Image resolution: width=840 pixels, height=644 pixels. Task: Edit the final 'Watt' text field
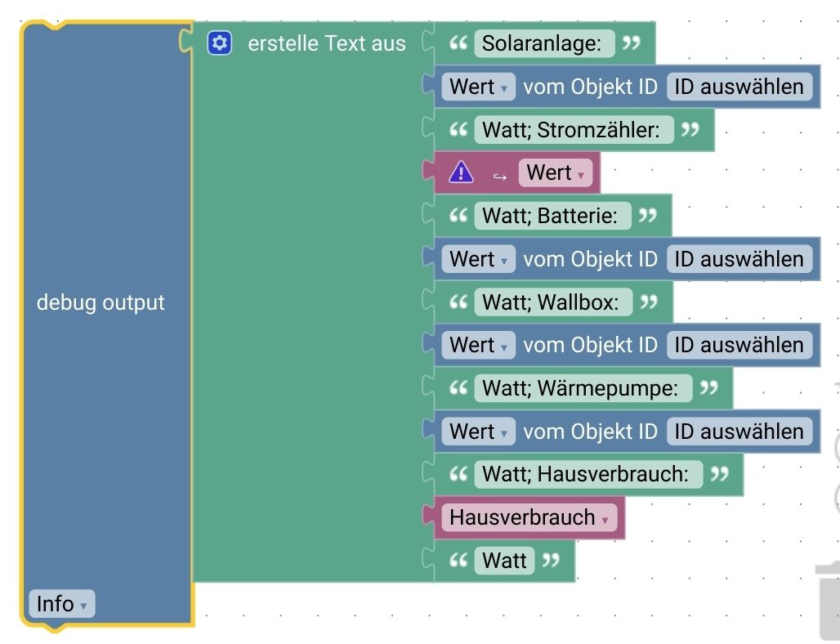pyautogui.click(x=504, y=561)
